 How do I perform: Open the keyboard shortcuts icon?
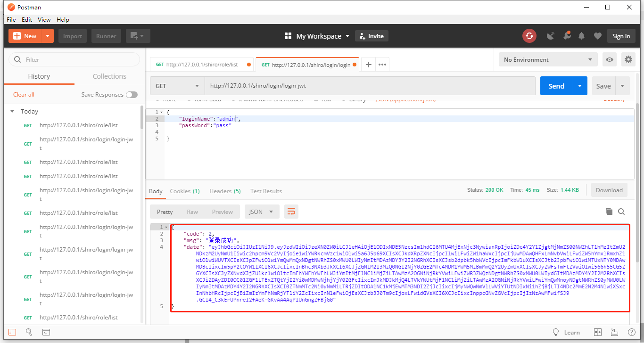pyautogui.click(x=615, y=332)
